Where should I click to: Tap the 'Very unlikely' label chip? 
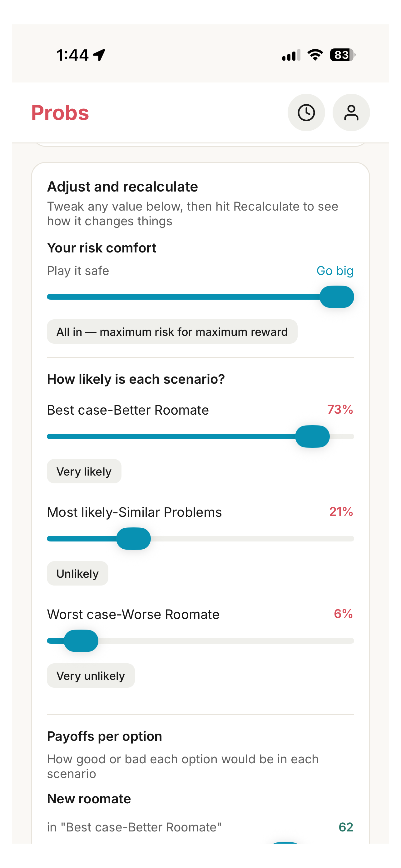(x=90, y=675)
